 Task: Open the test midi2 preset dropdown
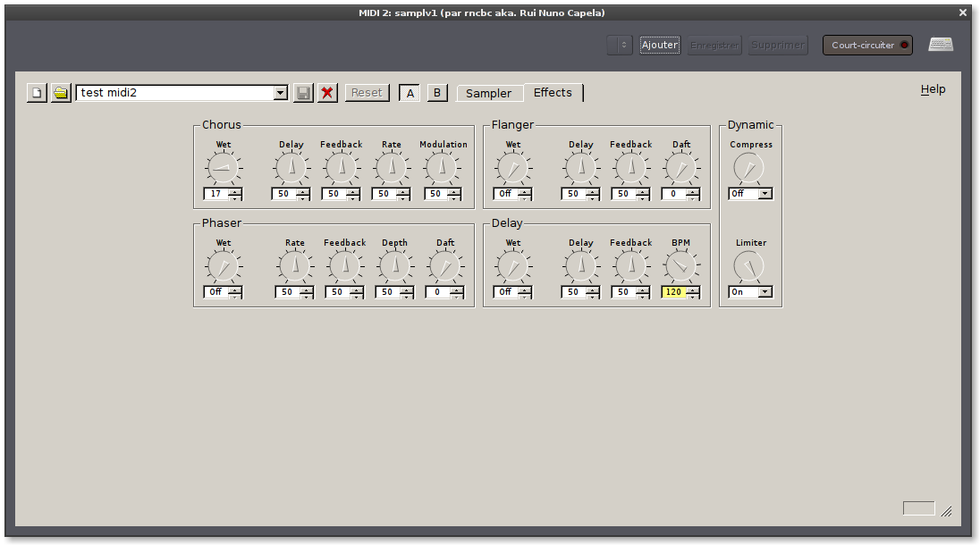[x=280, y=93]
